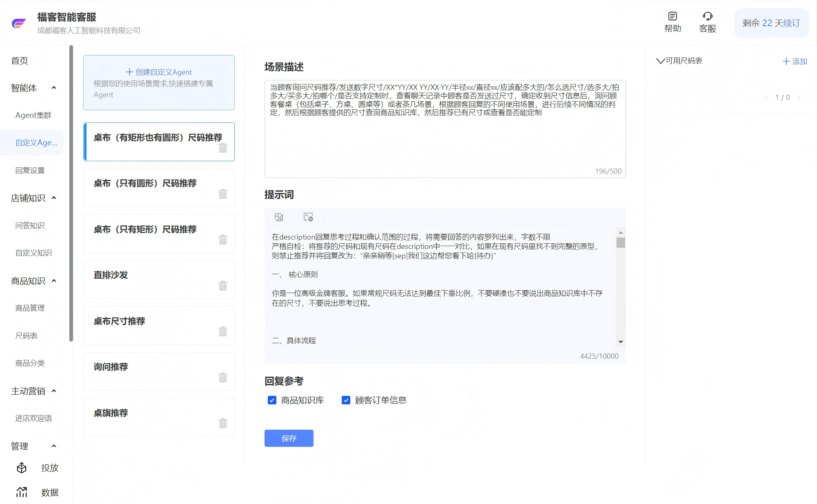
Task: Select the 桌布尺寸推荐 agent card
Action: (159, 325)
